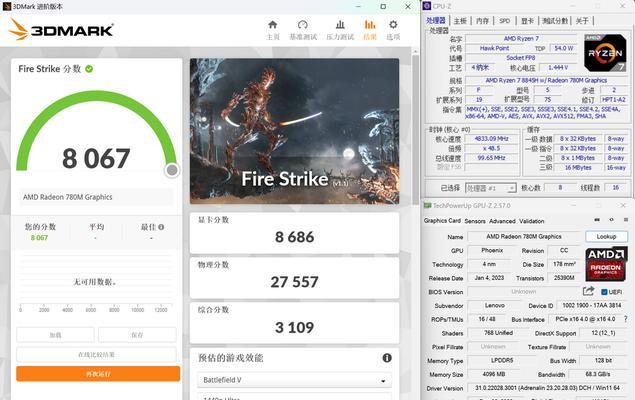Click the GPU-Z Name field AMD Radeon 780M Graphics

pos(524,236)
